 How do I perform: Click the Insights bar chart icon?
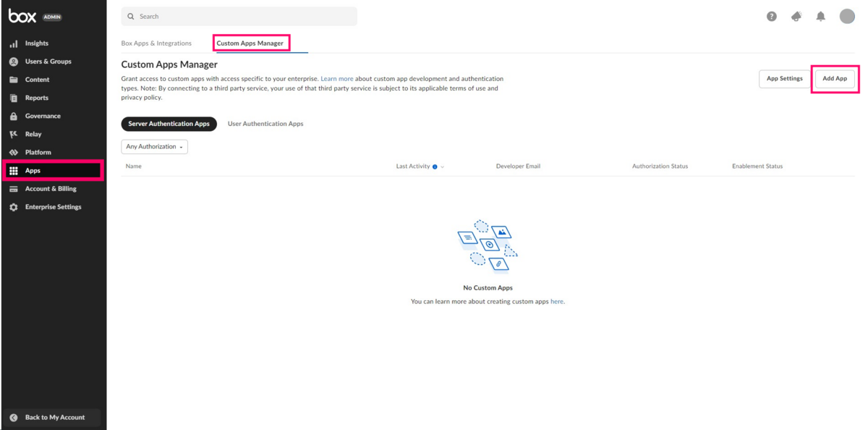point(13,43)
